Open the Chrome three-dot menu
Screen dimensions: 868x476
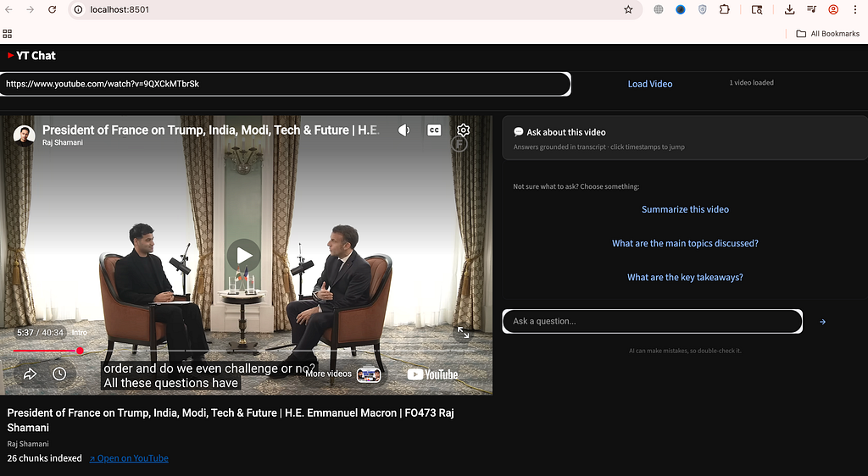pyautogui.click(x=855, y=9)
